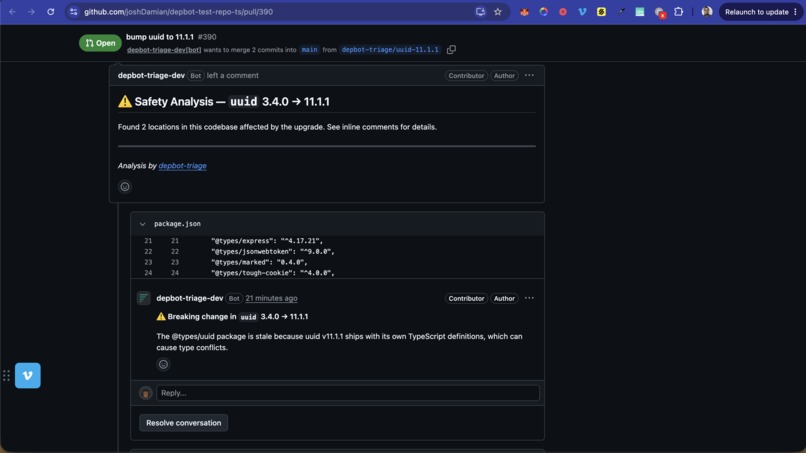This screenshot has width=806, height=453.
Task: Open the inline comment options menu (three dots)
Action: pyautogui.click(x=529, y=298)
